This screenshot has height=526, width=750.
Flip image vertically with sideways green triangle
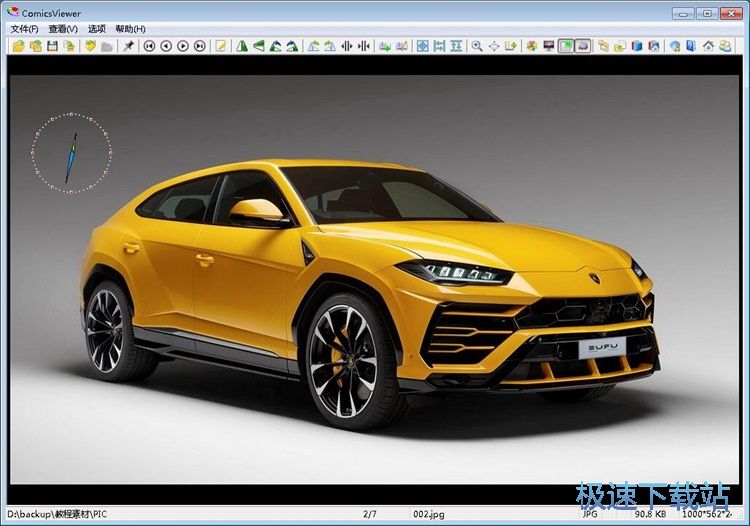(259, 46)
